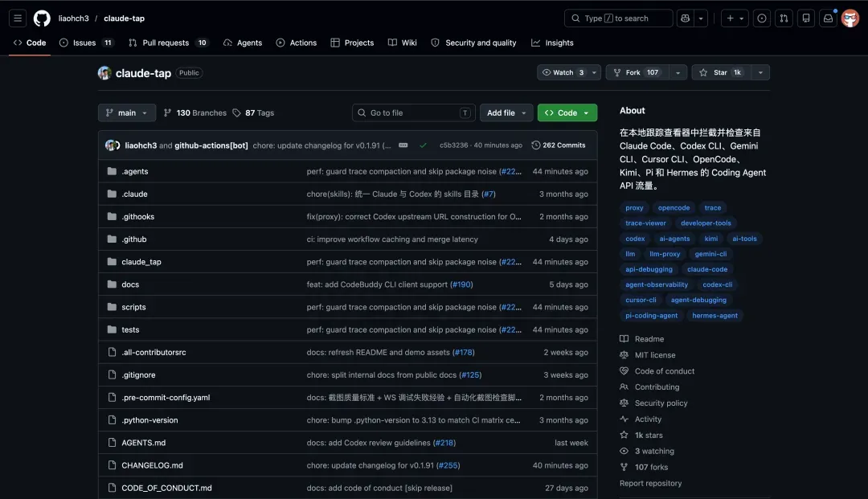Open the Add file dropdown
This screenshot has height=499, width=868.
(506, 112)
